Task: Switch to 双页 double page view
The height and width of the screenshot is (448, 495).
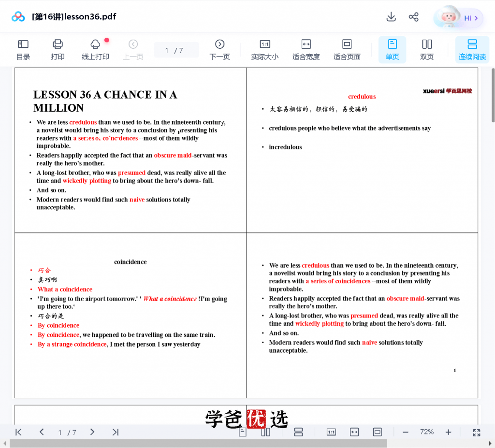Action: point(427,50)
